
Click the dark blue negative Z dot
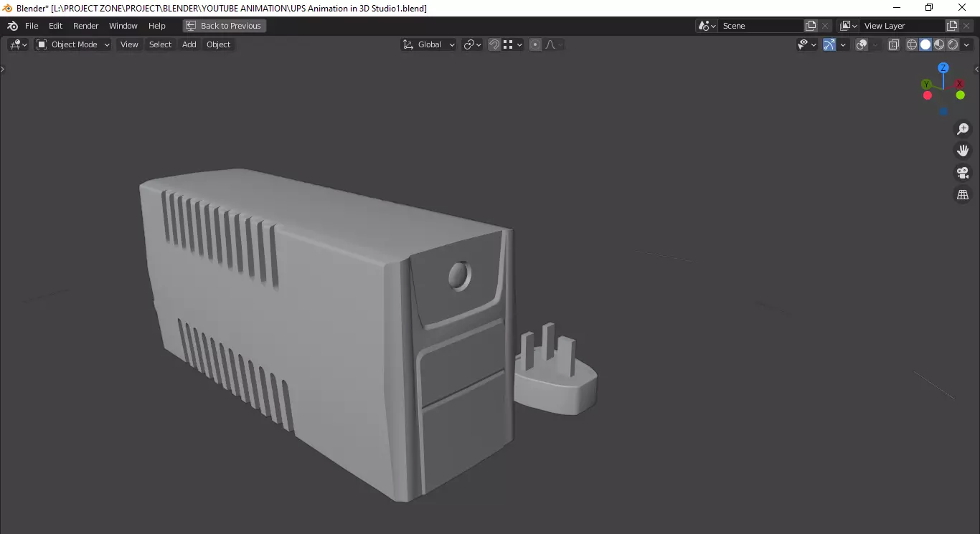pos(943,111)
